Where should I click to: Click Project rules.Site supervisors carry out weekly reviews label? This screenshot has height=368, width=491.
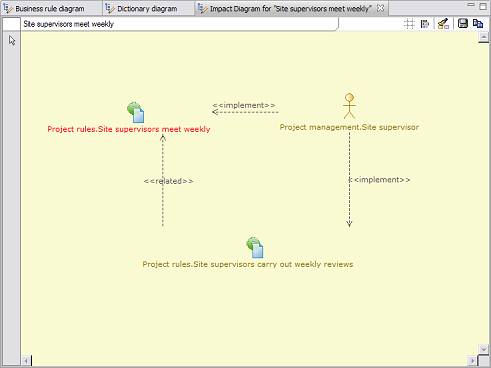(x=248, y=264)
